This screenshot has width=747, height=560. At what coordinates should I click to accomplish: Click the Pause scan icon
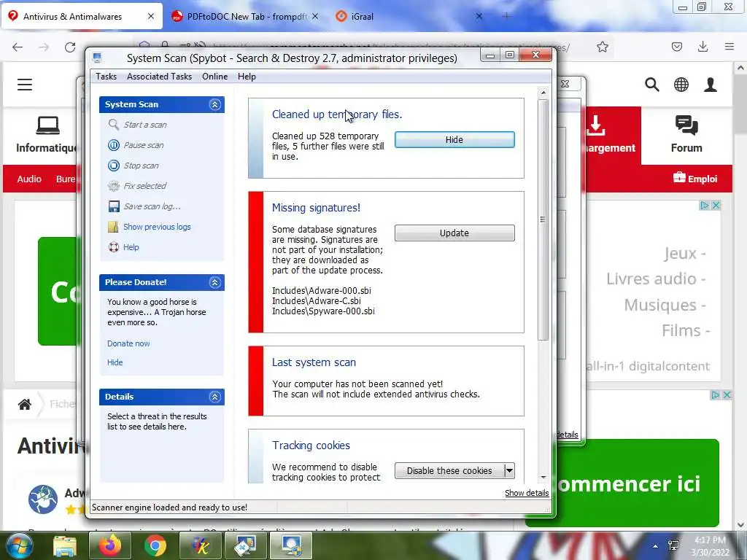[x=113, y=145]
